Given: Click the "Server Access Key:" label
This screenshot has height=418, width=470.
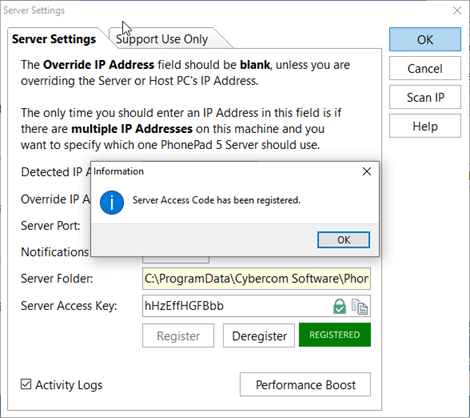Looking at the screenshot, I should pyautogui.click(x=69, y=306).
